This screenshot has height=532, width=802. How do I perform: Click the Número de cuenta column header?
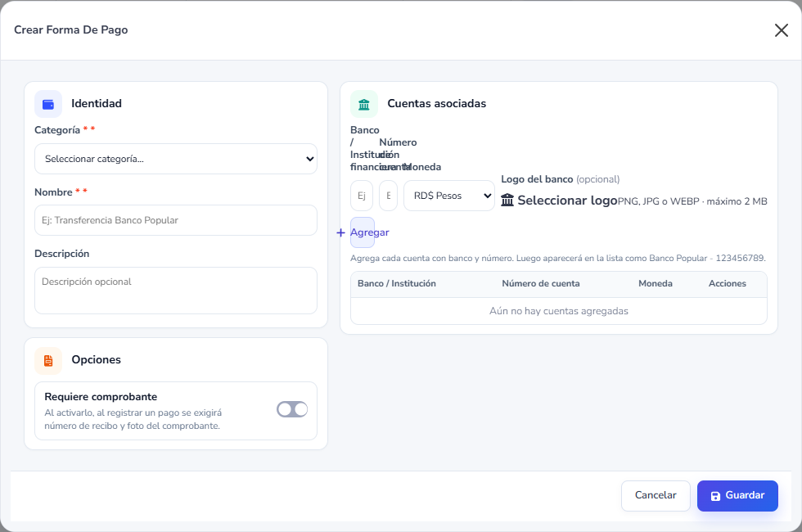pos(541,283)
